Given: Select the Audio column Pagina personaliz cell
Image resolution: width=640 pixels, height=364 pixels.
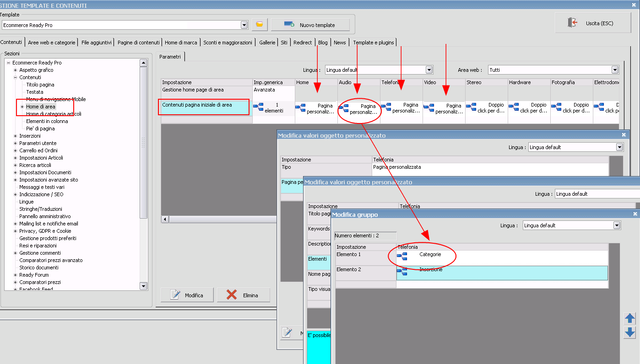Looking at the screenshot, I should tap(359, 109).
